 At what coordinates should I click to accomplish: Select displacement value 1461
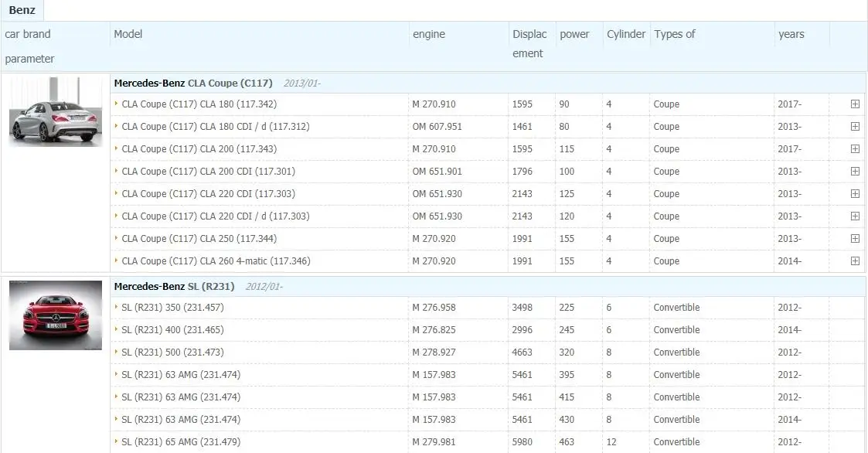point(522,126)
